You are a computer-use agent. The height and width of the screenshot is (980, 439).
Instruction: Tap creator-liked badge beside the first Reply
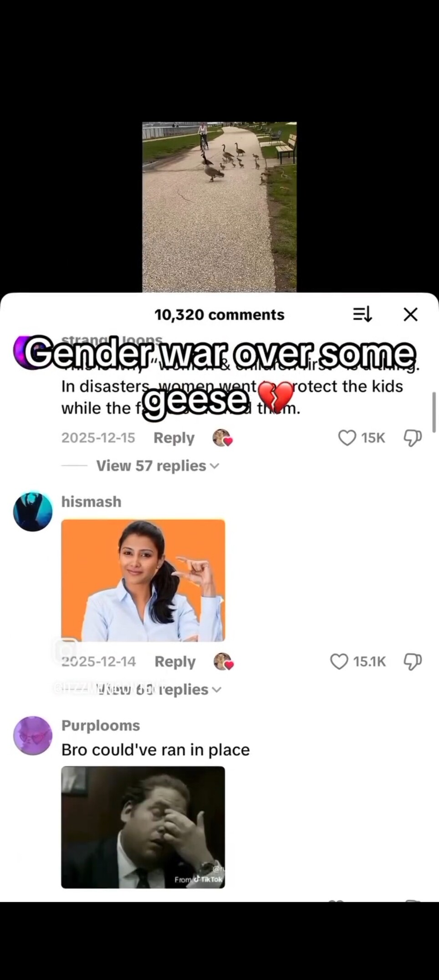point(223,438)
